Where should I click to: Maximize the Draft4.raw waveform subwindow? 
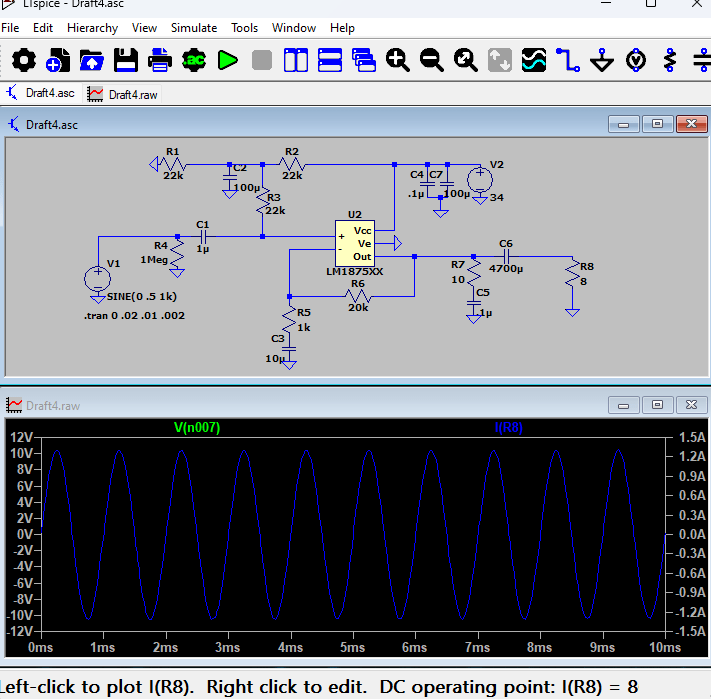657,405
